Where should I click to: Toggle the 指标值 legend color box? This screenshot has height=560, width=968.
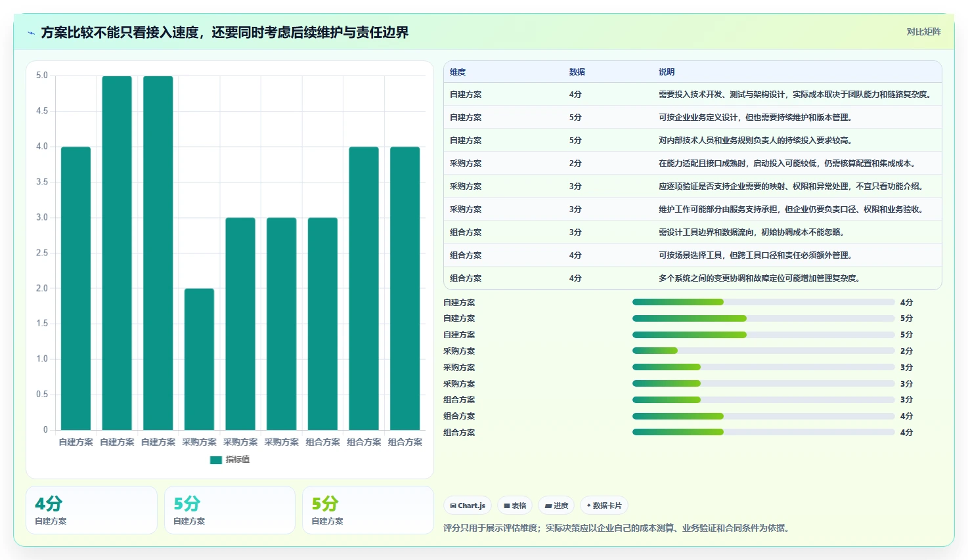coord(216,460)
